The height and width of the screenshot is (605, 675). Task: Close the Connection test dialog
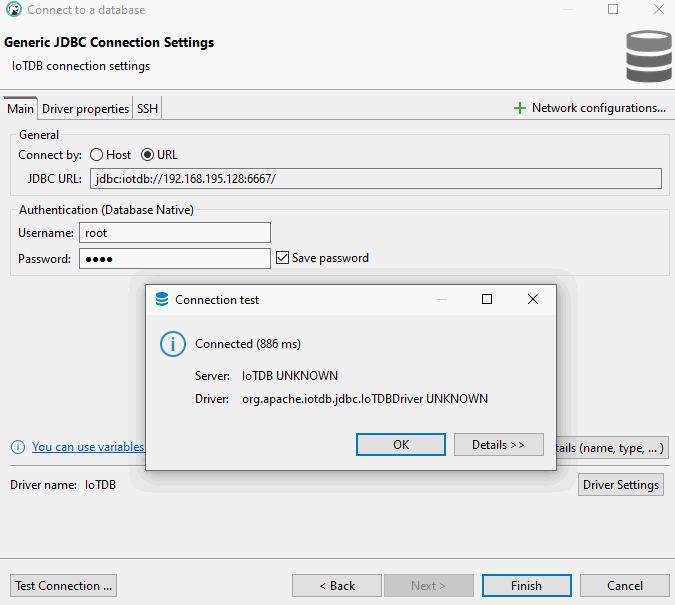(533, 299)
